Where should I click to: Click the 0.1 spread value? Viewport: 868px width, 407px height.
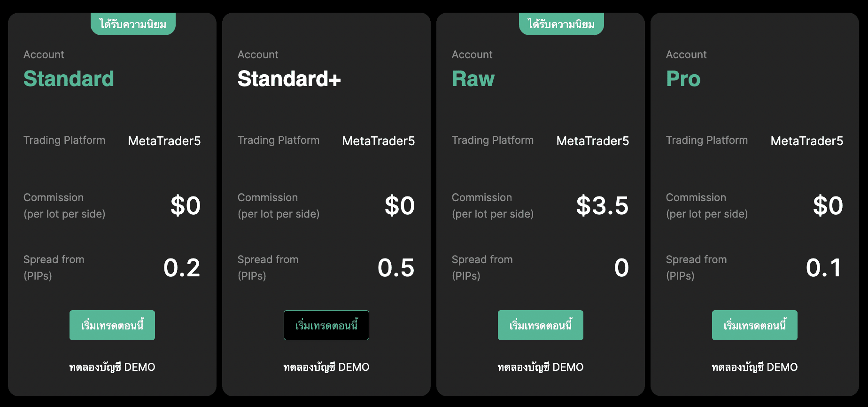(x=824, y=267)
